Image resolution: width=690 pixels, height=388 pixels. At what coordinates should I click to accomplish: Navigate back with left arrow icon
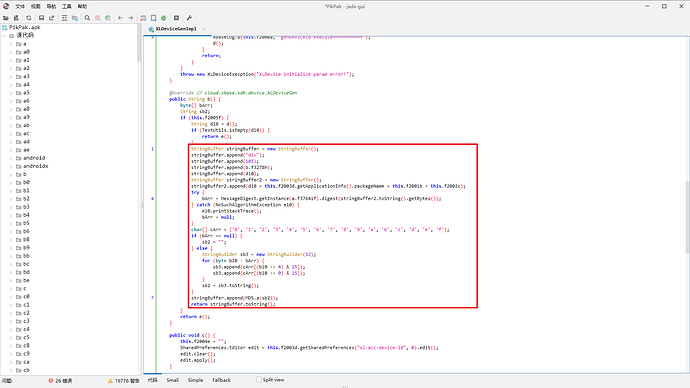[x=120, y=18]
